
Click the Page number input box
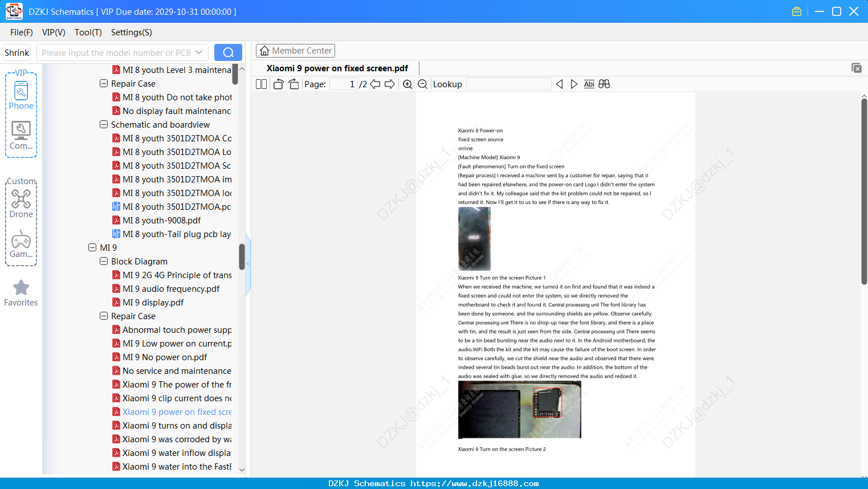click(x=344, y=84)
